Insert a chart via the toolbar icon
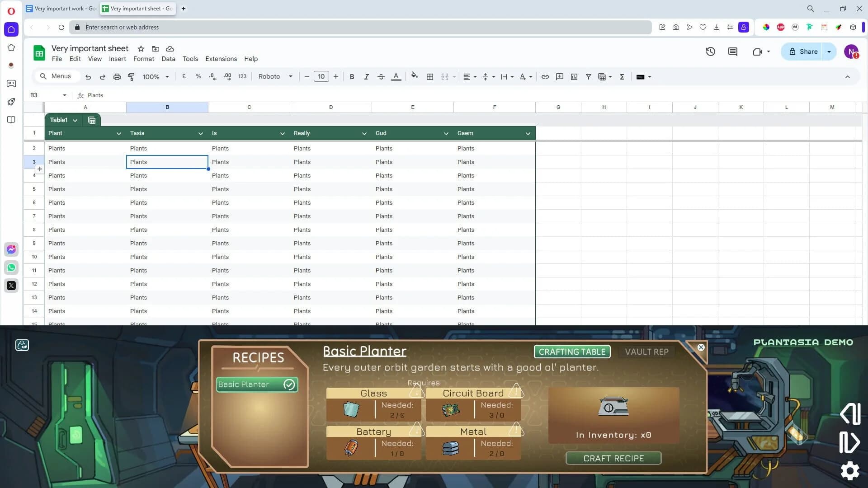Viewport: 868px width, 488px height. [x=574, y=77]
